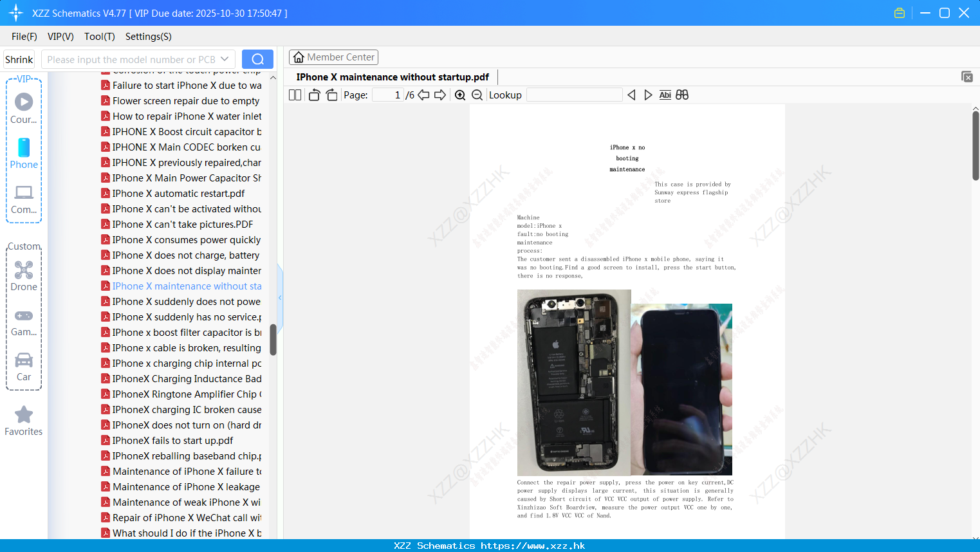Open the Member Center home button
980x552 pixels.
pos(333,57)
